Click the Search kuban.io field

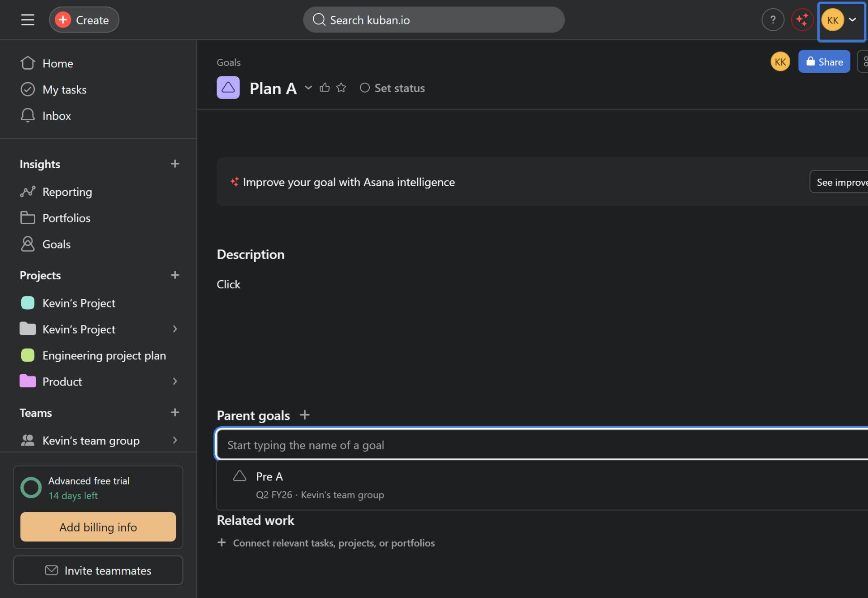[x=434, y=20]
